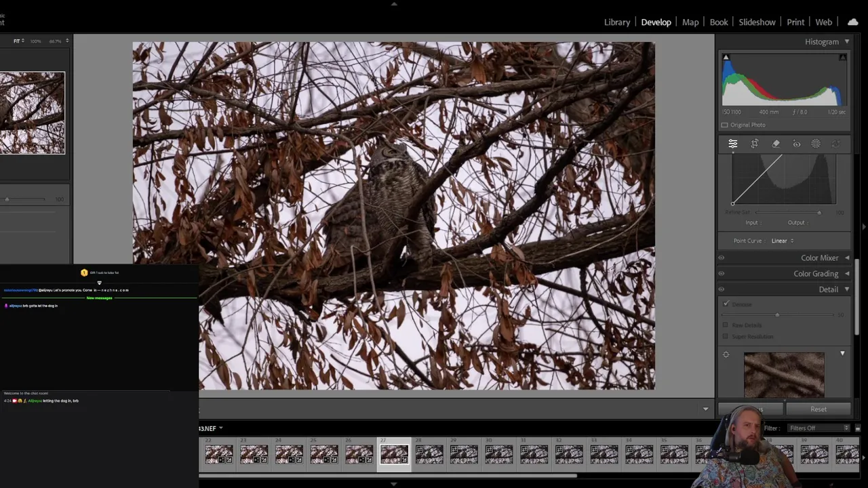Switch to the Library module

tap(617, 22)
